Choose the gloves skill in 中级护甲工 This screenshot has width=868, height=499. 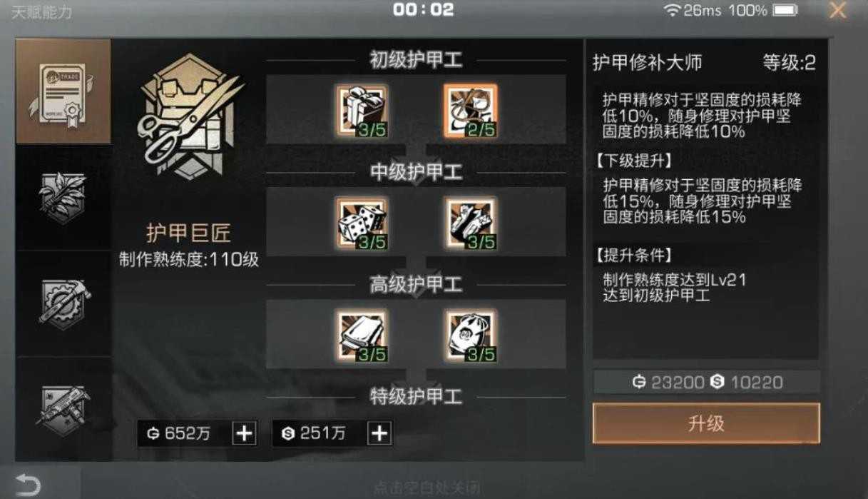tap(471, 223)
